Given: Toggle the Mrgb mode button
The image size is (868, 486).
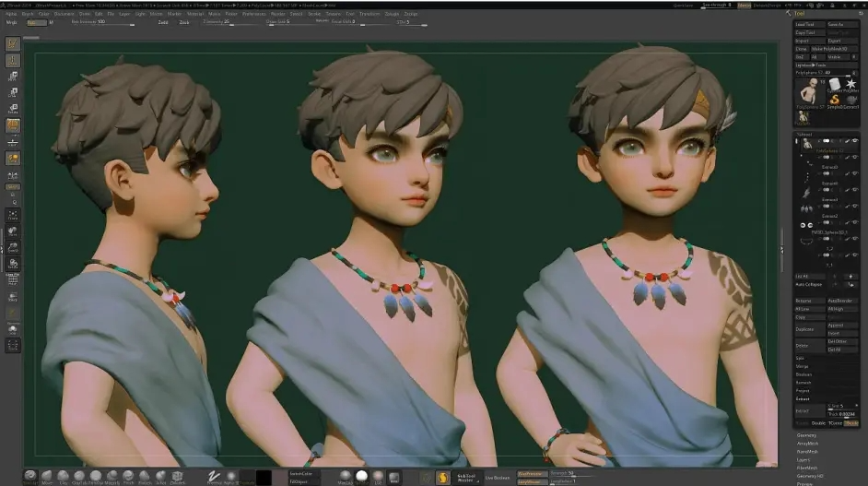Looking at the screenshot, I should point(12,22).
